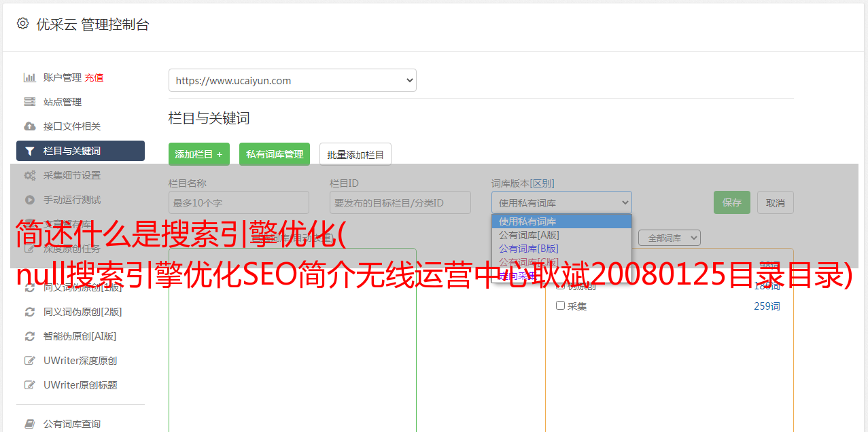Image resolution: width=868 pixels, height=432 pixels.
Task: Open the https://www.ucaiyun.com site dropdown
Action: (292, 80)
